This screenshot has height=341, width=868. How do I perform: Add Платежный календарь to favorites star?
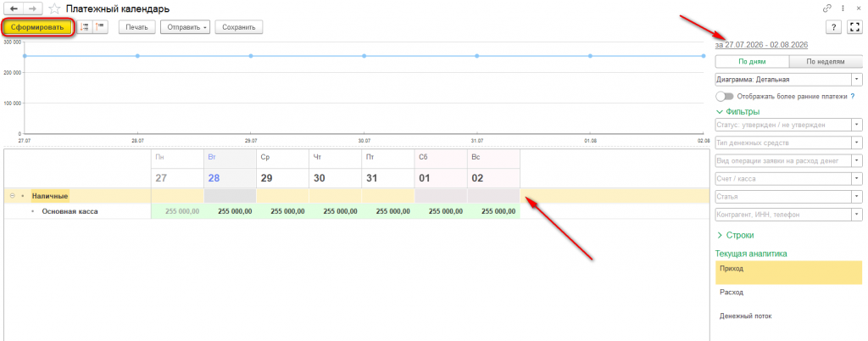[54, 8]
